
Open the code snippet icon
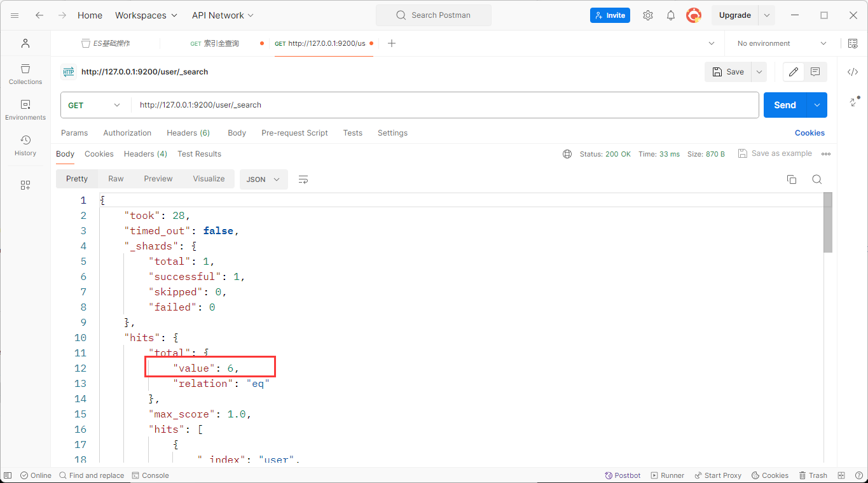853,72
